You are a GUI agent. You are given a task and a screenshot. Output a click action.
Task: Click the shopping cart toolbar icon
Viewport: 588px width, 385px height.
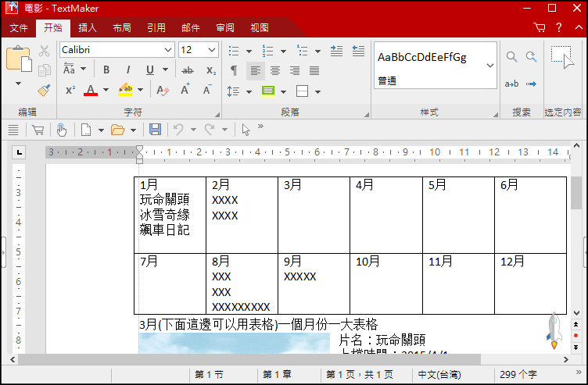(37, 130)
